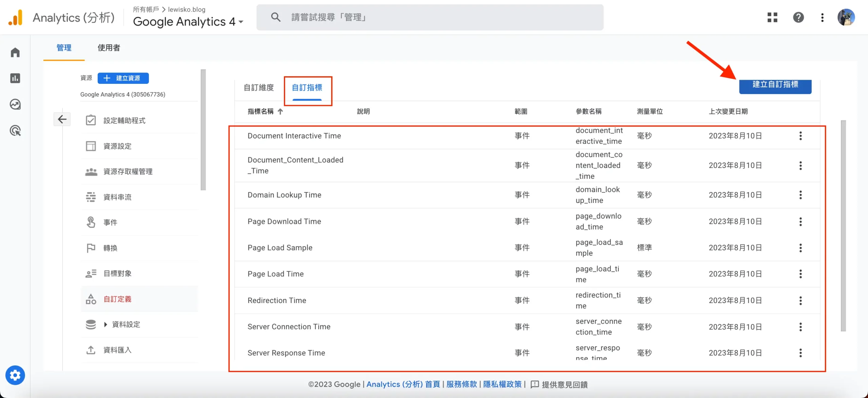Focus the search field 請嘗試搜尋「管理」
The image size is (868, 398).
click(x=430, y=17)
